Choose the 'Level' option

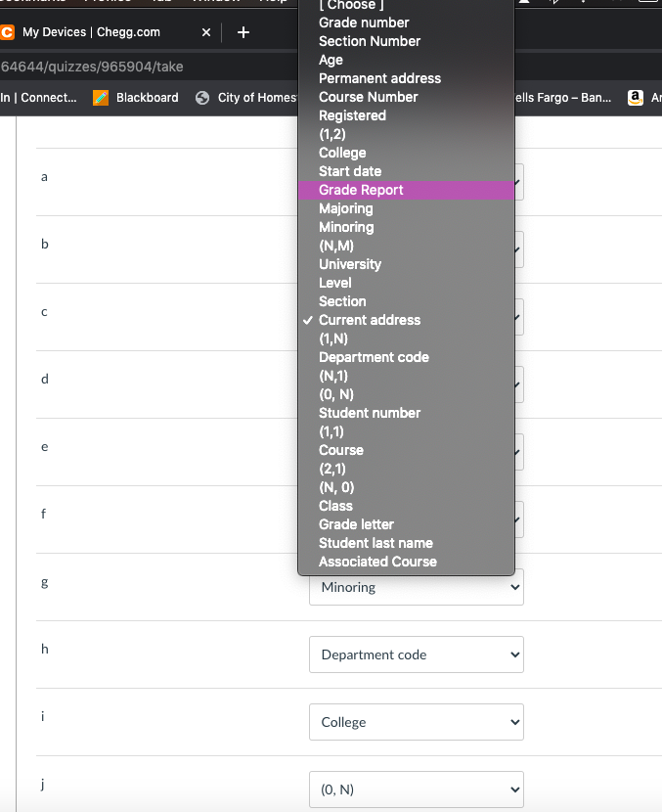[x=407, y=284]
